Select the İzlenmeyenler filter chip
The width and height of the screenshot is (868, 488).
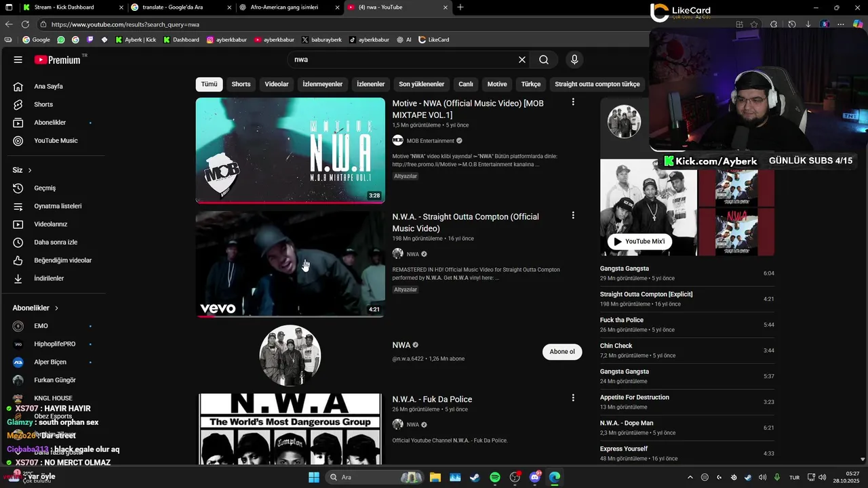323,84
